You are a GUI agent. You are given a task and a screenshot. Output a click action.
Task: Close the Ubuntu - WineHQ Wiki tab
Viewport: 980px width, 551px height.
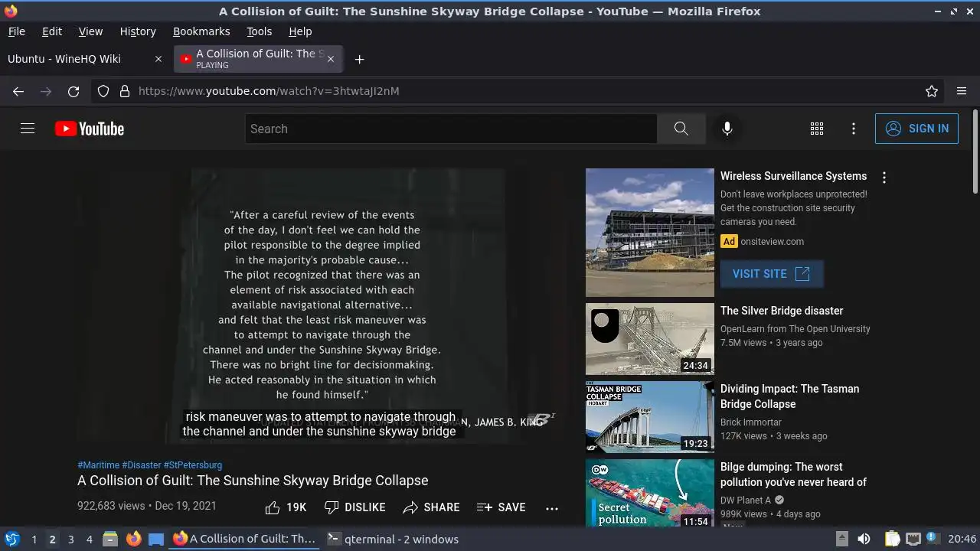[x=158, y=59]
